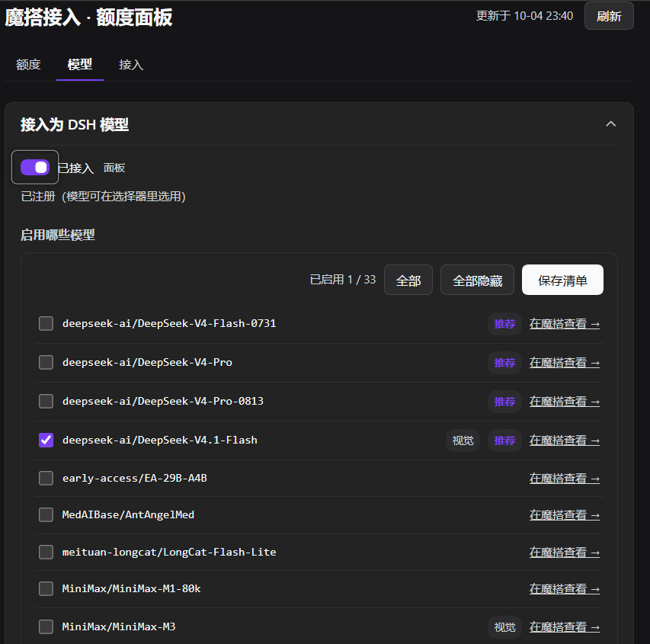Click 视觉 badge on DeepSeek-V4.1-Flash row
This screenshot has height=644, width=650.
click(463, 441)
